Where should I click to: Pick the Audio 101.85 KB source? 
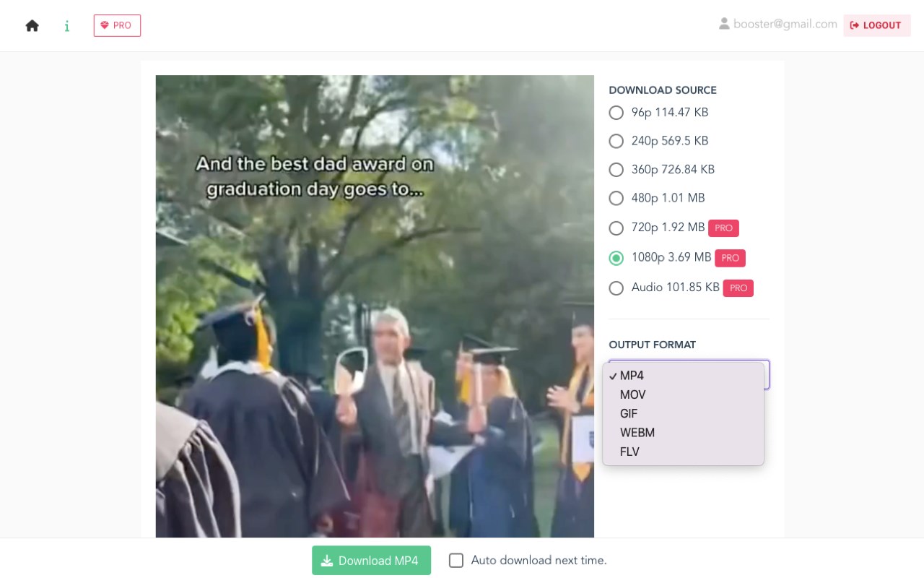pos(616,288)
